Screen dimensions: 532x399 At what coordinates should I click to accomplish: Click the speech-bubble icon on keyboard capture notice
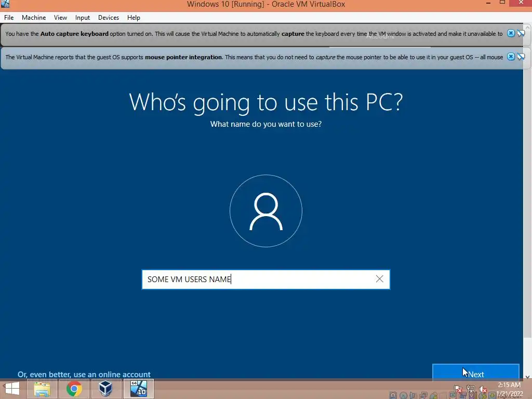point(521,33)
